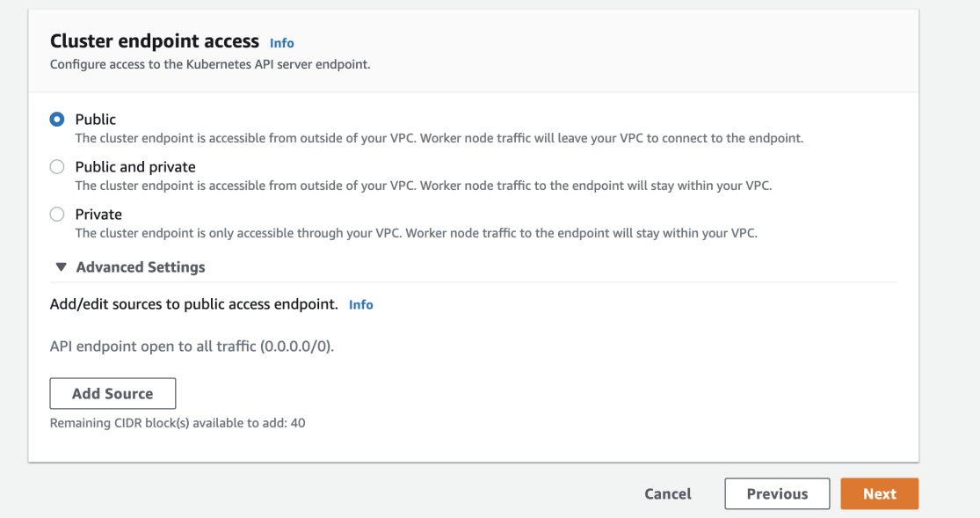Click the "Configure access to the Kubernetes API" subtitle
This screenshot has width=980, height=518.
[x=210, y=64]
